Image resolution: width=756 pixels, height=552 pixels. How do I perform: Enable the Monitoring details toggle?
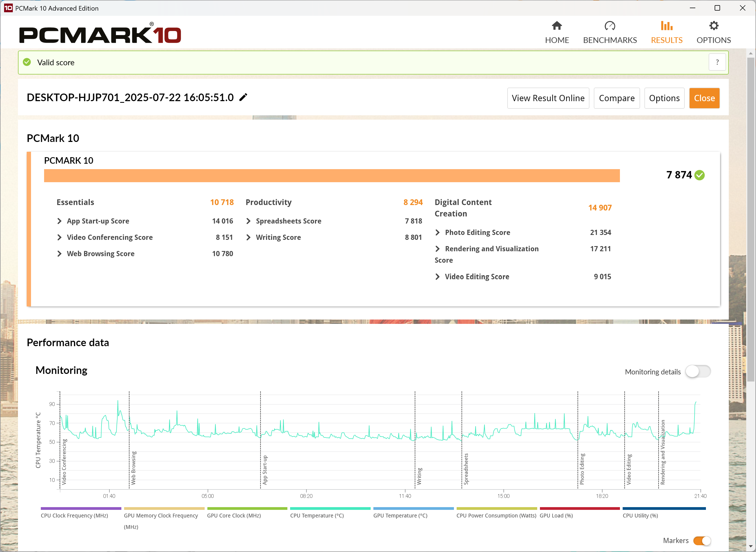pos(698,371)
